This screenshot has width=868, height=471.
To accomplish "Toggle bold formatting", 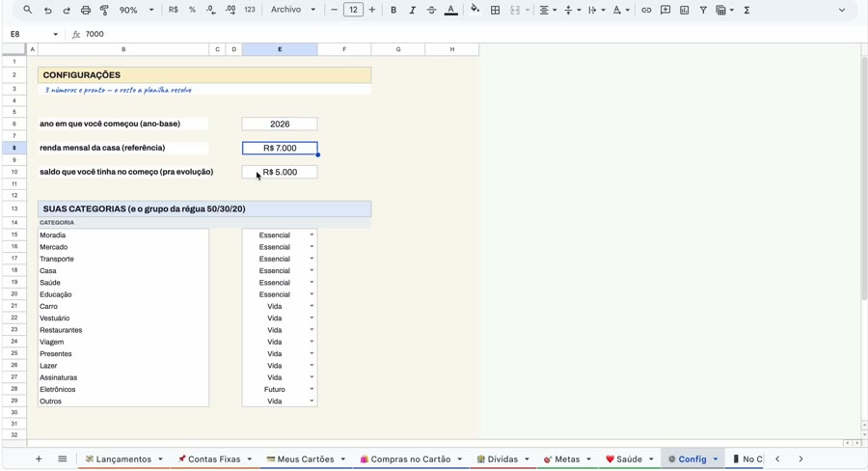I will point(393,10).
